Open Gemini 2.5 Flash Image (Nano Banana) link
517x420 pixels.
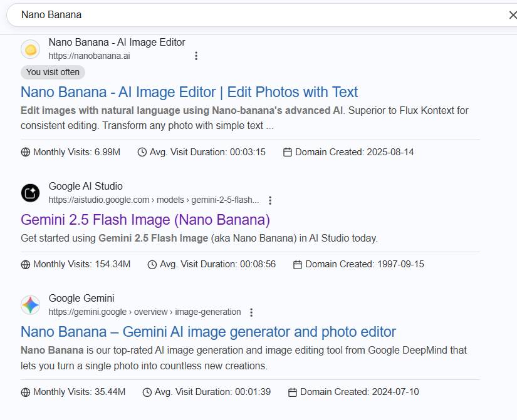pyautogui.click(x=145, y=220)
